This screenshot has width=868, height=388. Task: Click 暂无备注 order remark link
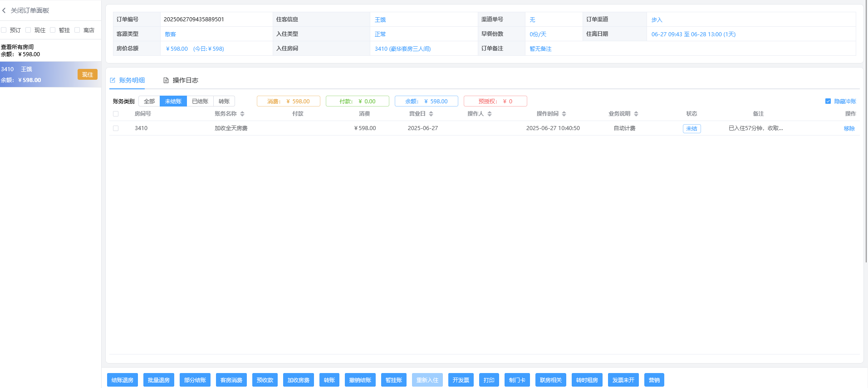point(540,48)
